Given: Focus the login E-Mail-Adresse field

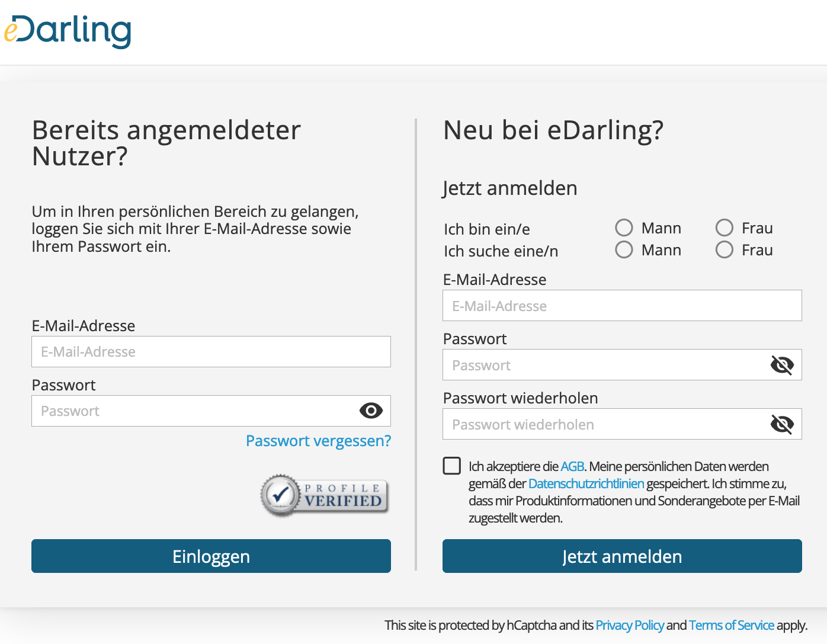Looking at the screenshot, I should 211,352.
